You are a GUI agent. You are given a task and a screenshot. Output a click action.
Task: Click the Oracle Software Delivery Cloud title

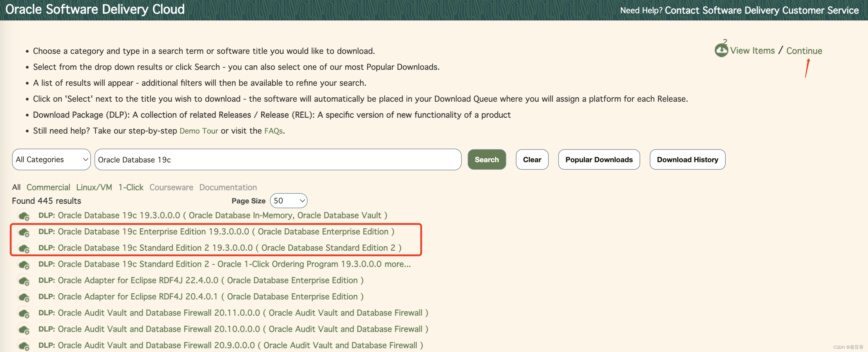(x=95, y=9)
